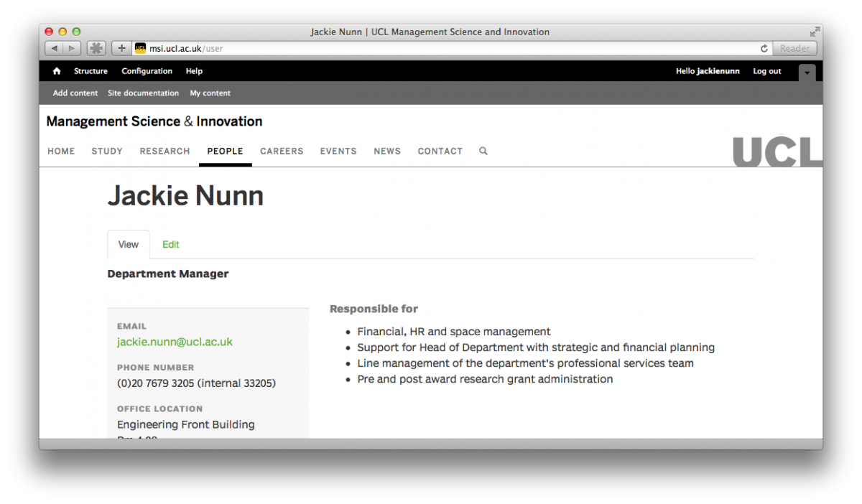Screen dimensions: 862x504
Task: Click the PHONE NUMBER field label
Action: (155, 368)
